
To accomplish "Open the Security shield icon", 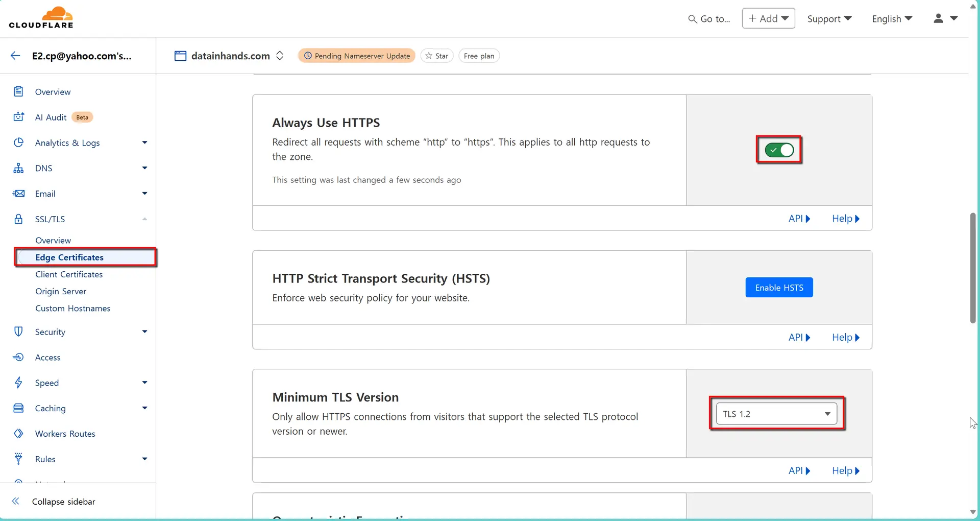I will tap(18, 331).
